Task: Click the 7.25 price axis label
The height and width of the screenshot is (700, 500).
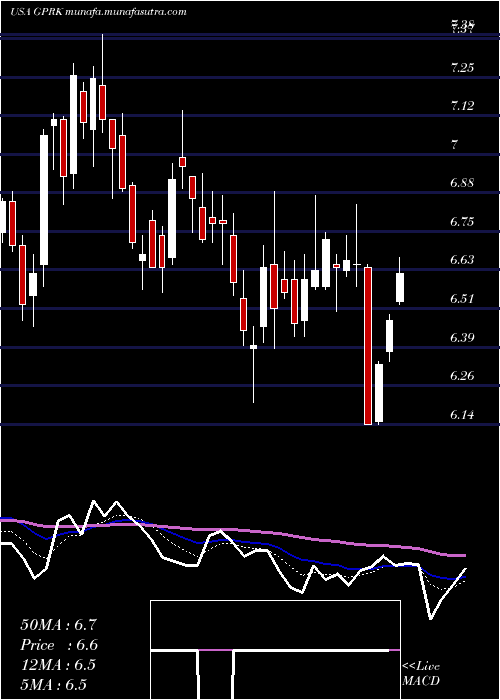Action: click(462, 68)
